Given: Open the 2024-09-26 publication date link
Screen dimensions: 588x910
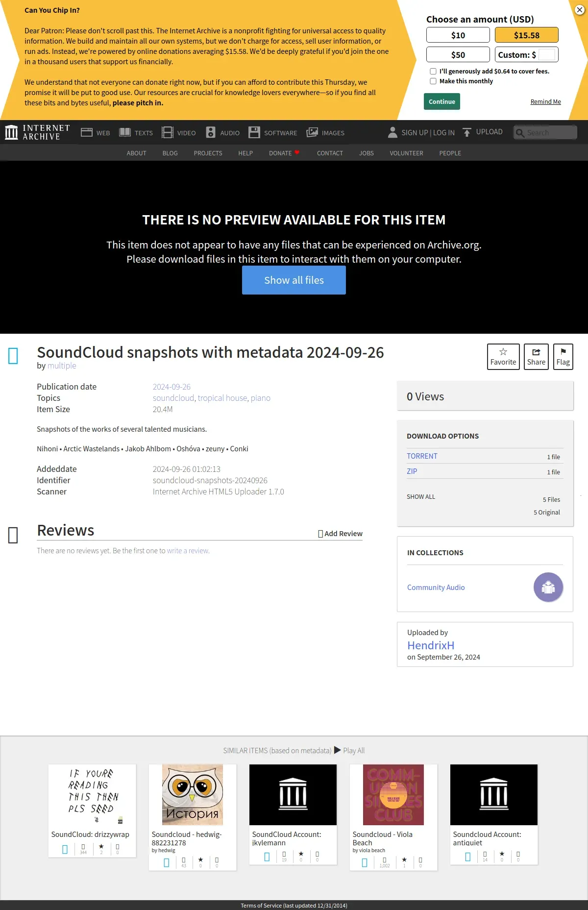Looking at the screenshot, I should pyautogui.click(x=171, y=387).
